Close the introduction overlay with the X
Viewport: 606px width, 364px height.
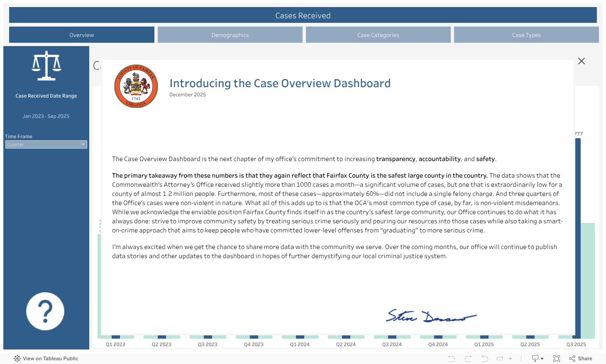[582, 61]
